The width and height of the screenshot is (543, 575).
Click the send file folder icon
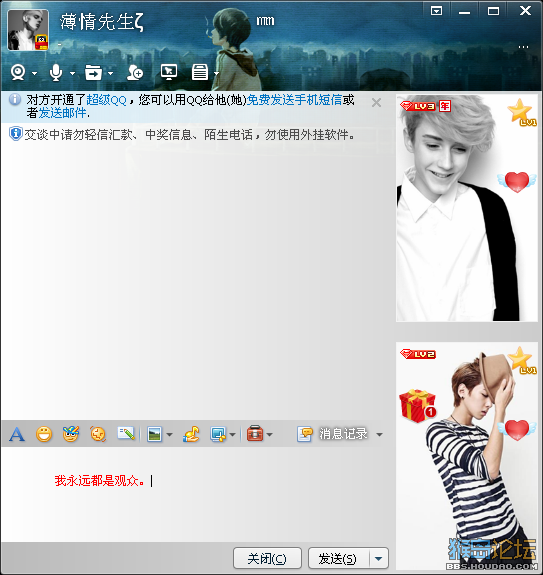tap(93, 72)
